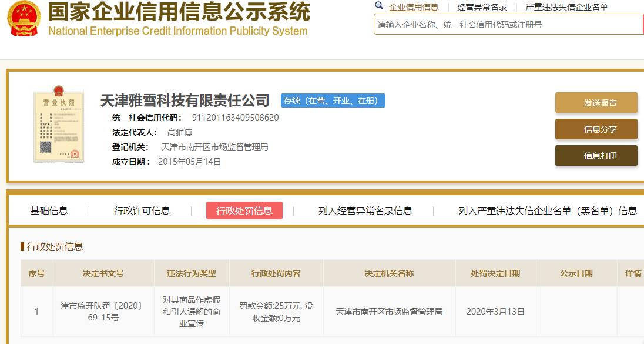Click the 存续（在营、开业、在册） status badge
The width and height of the screenshot is (644, 344).
click(x=333, y=101)
